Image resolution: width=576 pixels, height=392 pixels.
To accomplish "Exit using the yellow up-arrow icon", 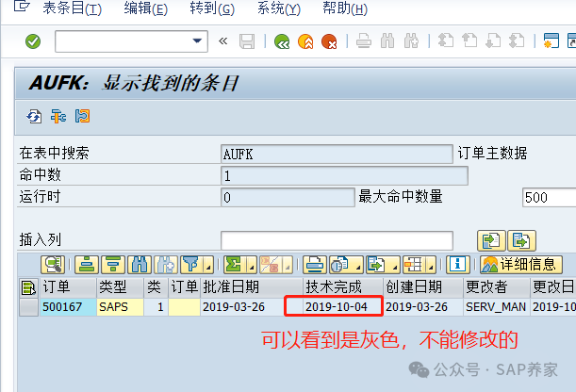I will click(305, 41).
